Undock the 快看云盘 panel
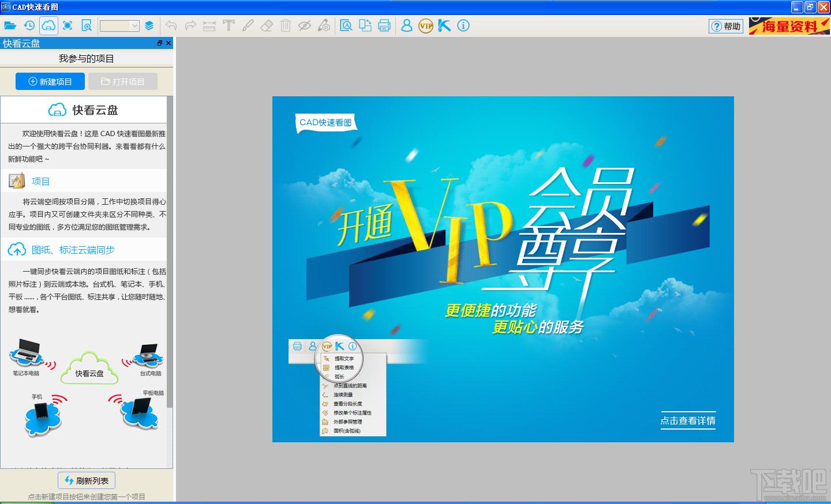 160,43
